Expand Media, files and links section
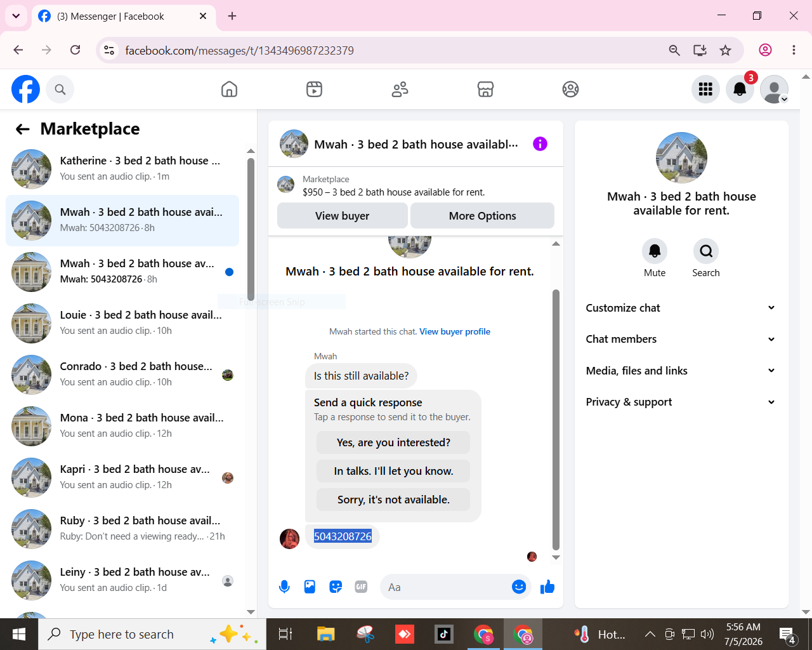 (681, 371)
